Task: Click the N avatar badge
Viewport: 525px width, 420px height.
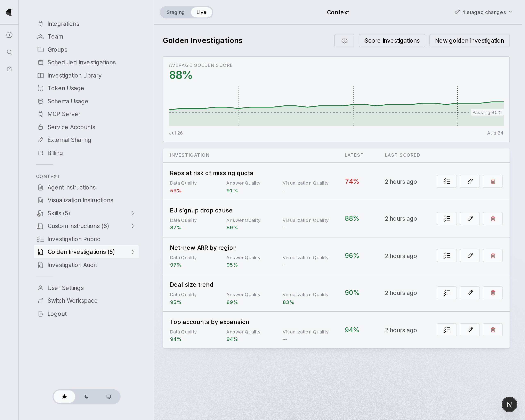Action: [509, 404]
